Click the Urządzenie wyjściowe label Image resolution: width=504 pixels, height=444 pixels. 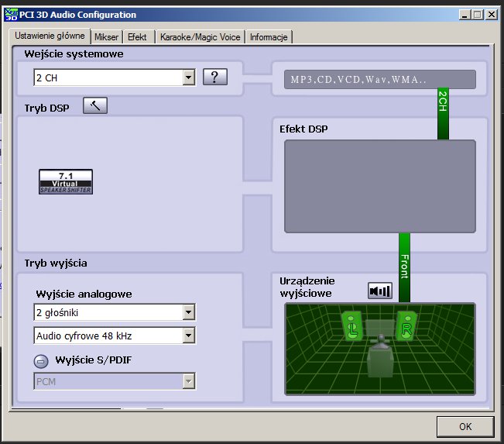(x=307, y=287)
